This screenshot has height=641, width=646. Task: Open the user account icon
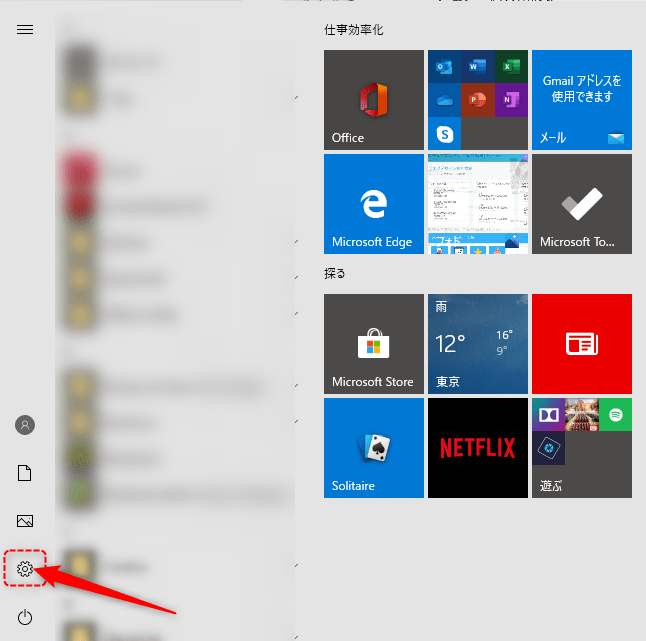tap(25, 425)
